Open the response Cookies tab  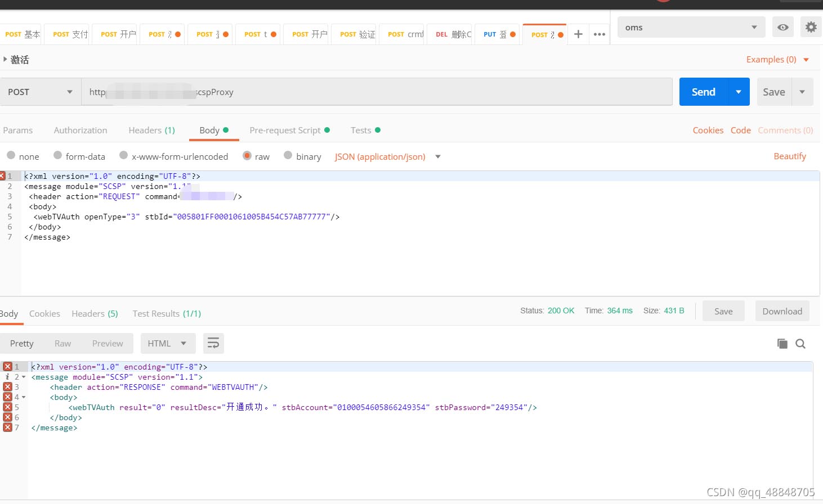pyautogui.click(x=44, y=313)
